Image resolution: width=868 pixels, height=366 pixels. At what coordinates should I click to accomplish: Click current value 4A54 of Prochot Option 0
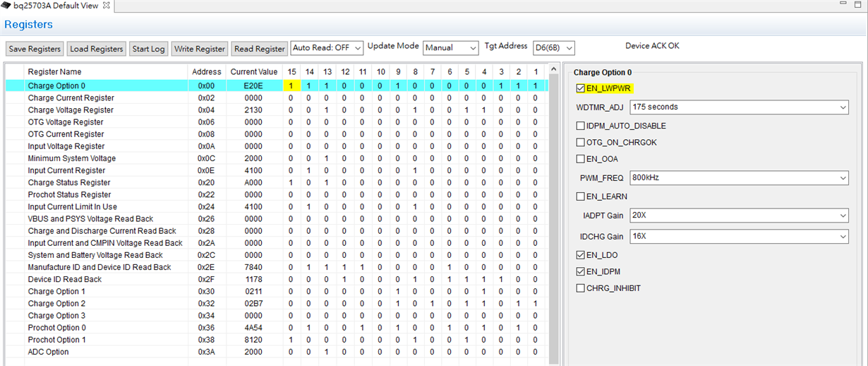254,327
